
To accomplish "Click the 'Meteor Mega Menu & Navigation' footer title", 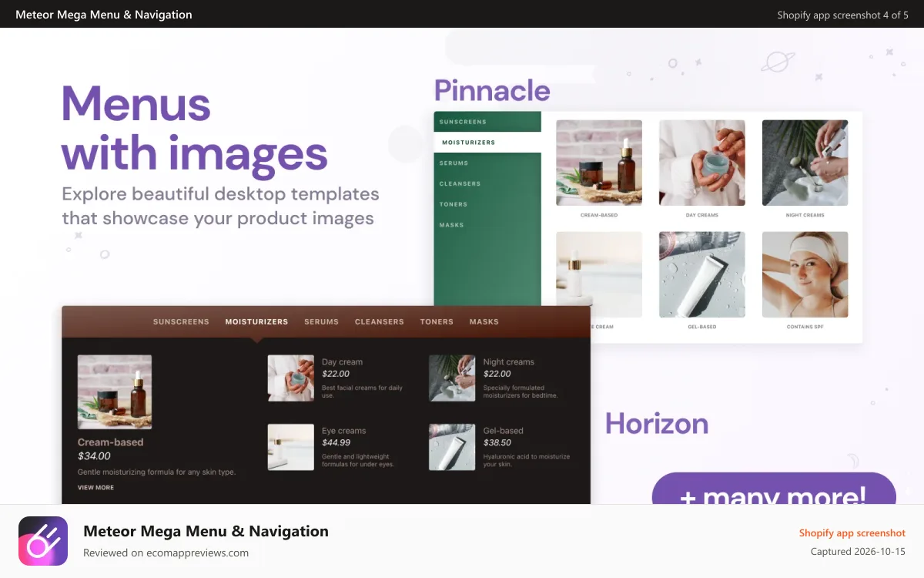I will [206, 531].
